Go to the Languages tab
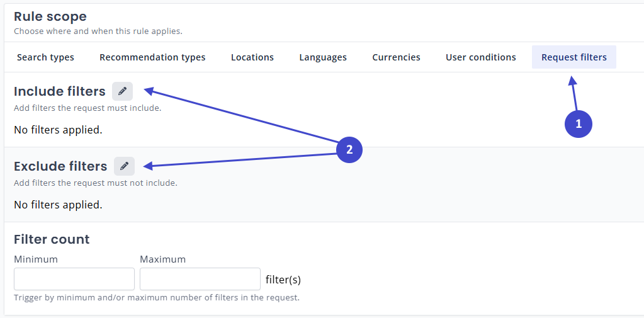Image resolution: width=644 pixels, height=318 pixels. coord(323,57)
